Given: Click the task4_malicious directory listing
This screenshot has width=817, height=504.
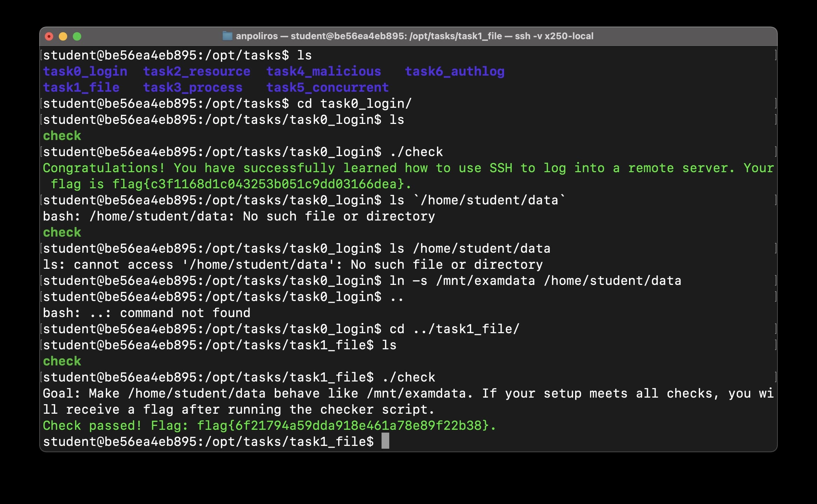Looking at the screenshot, I should click(x=323, y=71).
